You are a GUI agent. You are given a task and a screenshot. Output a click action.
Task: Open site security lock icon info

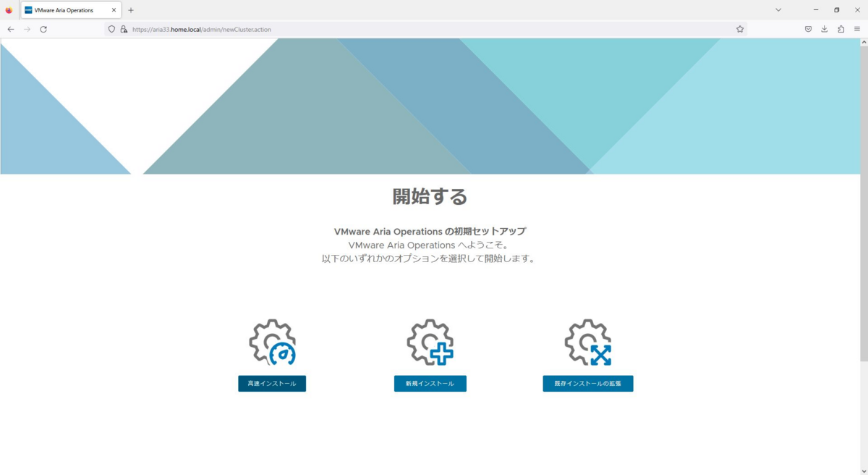[124, 29]
